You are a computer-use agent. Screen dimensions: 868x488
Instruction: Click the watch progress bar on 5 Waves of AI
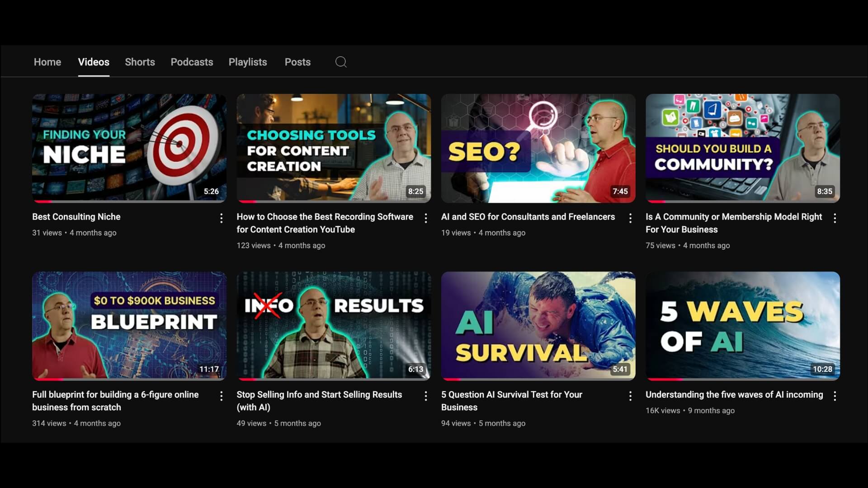[x=743, y=379]
